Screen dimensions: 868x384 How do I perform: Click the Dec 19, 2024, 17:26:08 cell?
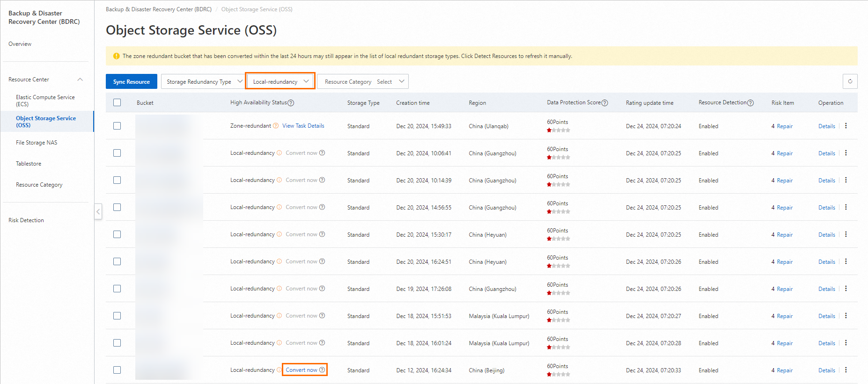(424, 289)
